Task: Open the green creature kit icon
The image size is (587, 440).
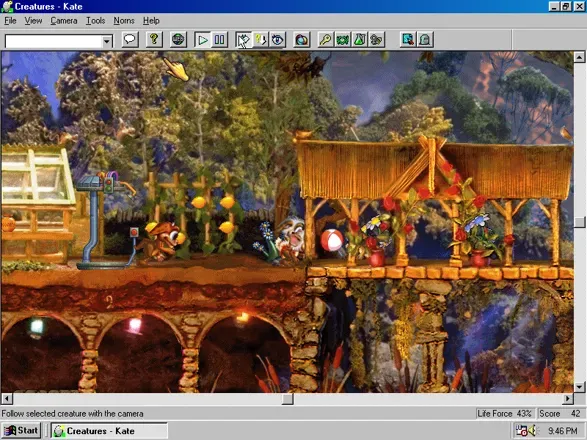Action: 343,39
